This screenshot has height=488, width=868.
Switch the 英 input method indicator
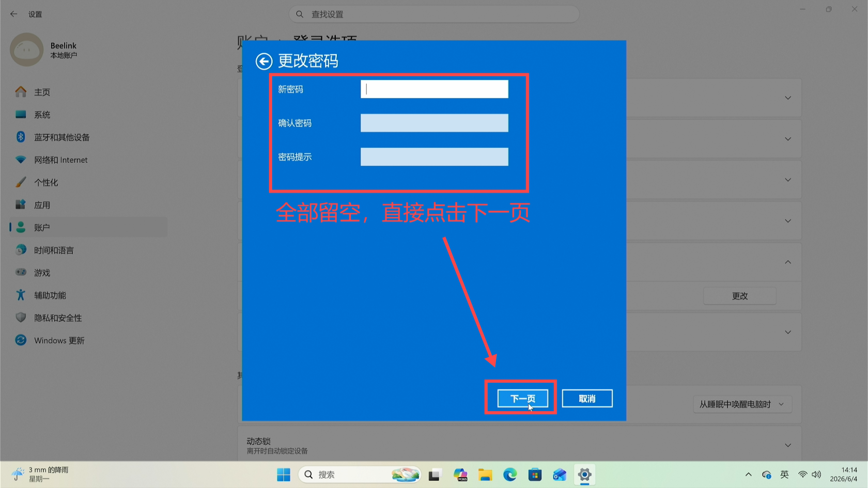point(784,475)
